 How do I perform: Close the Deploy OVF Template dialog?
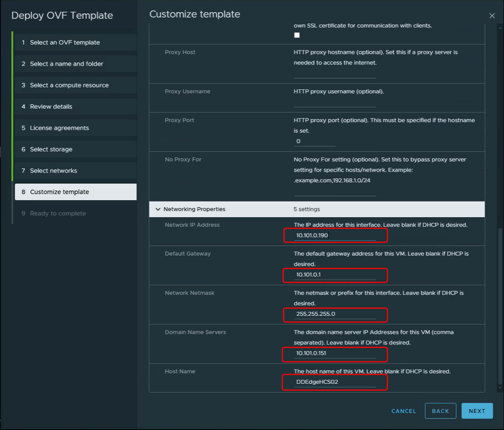click(492, 16)
